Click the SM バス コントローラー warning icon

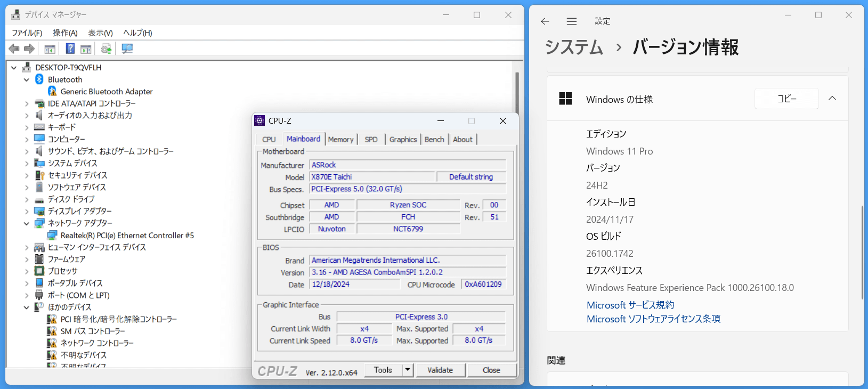tap(52, 331)
